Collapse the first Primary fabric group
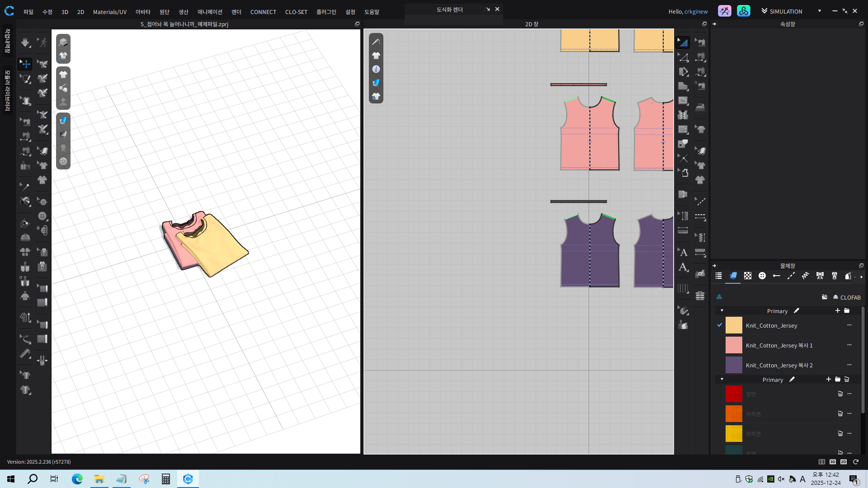Screen dimensions: 868x488 click(x=722, y=311)
